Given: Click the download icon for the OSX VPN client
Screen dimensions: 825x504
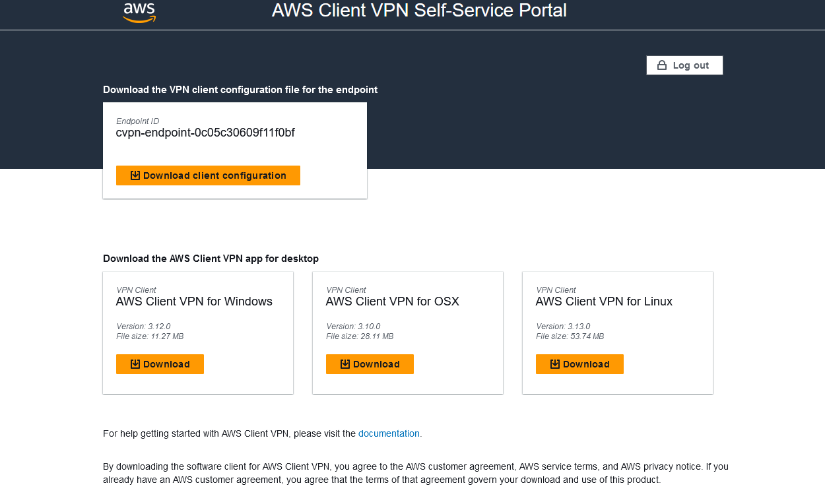Looking at the screenshot, I should (x=344, y=363).
